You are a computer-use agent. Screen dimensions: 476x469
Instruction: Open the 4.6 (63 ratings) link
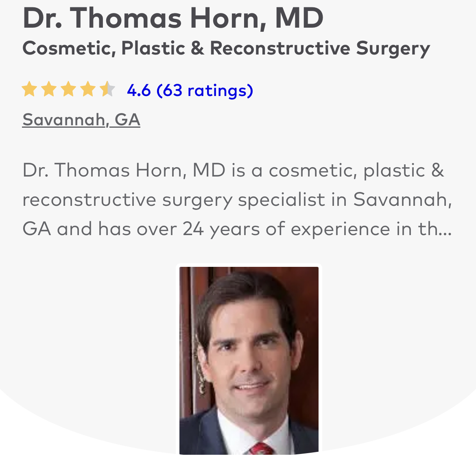[190, 90]
